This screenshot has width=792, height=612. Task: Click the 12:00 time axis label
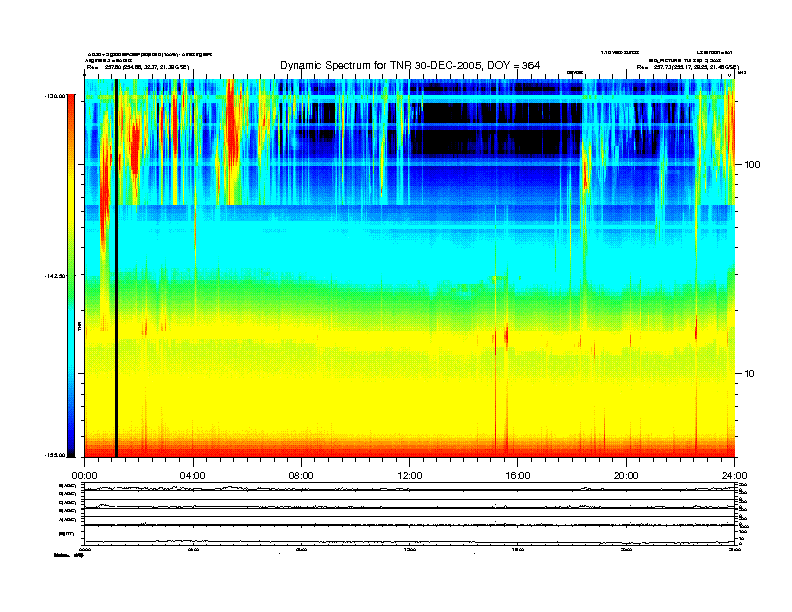tap(410, 476)
